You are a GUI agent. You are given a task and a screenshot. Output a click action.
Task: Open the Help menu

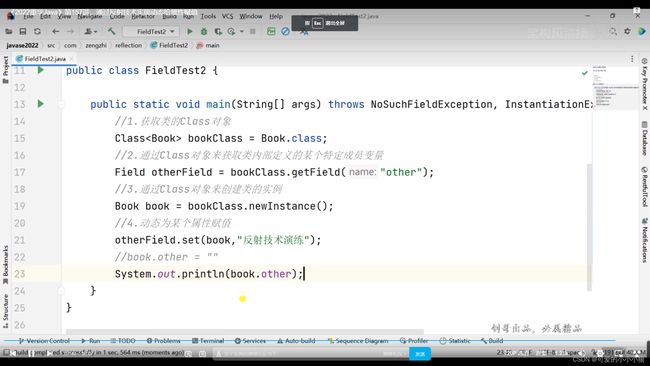click(276, 16)
